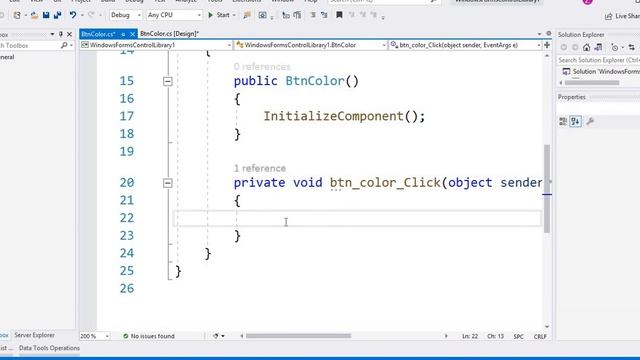Open the WindowsFormsControlLibrary1.BtnColor class dropdown
Image resolution: width=640 pixels, height=360 pixels.
tap(311, 45)
